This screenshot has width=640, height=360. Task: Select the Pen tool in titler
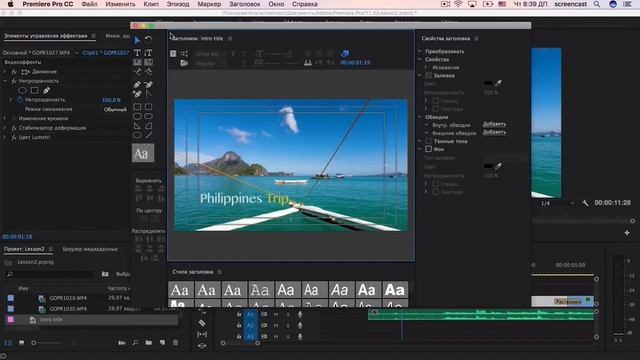click(x=137, y=84)
